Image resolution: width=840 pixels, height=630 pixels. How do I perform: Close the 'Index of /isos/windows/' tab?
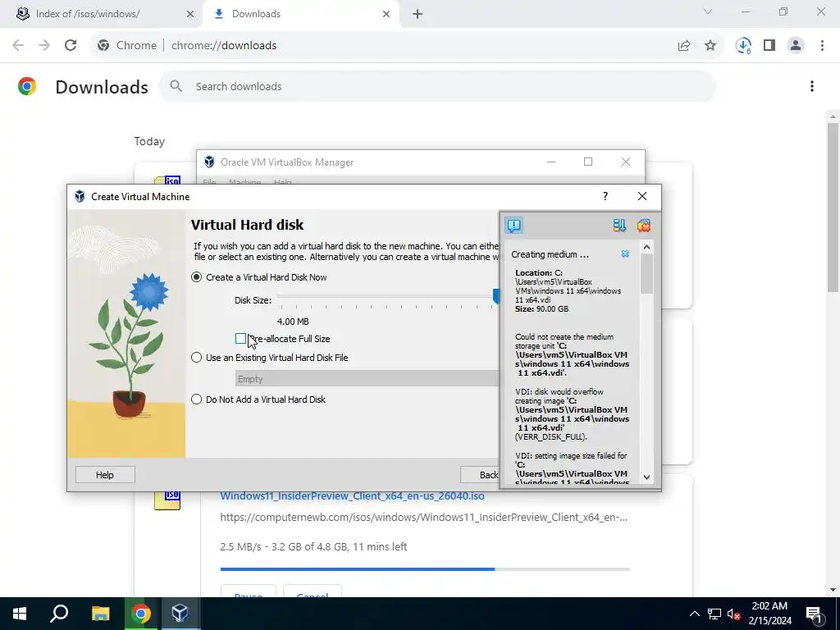pos(189,14)
